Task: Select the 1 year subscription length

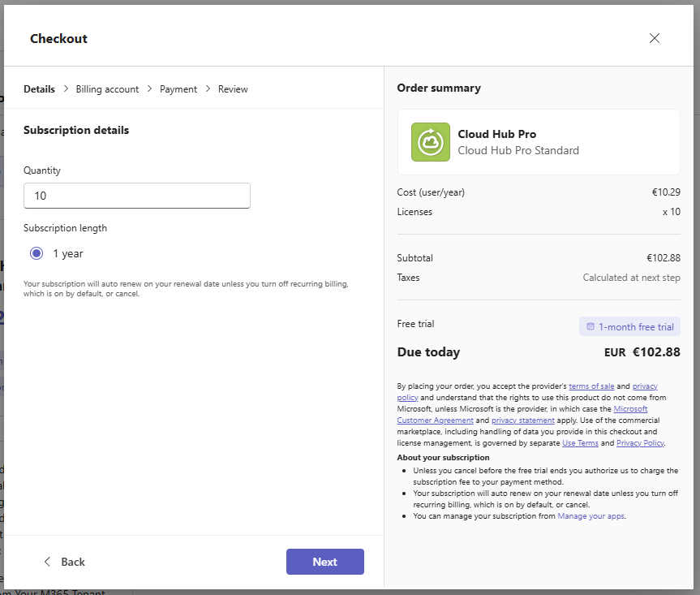Action: (37, 253)
